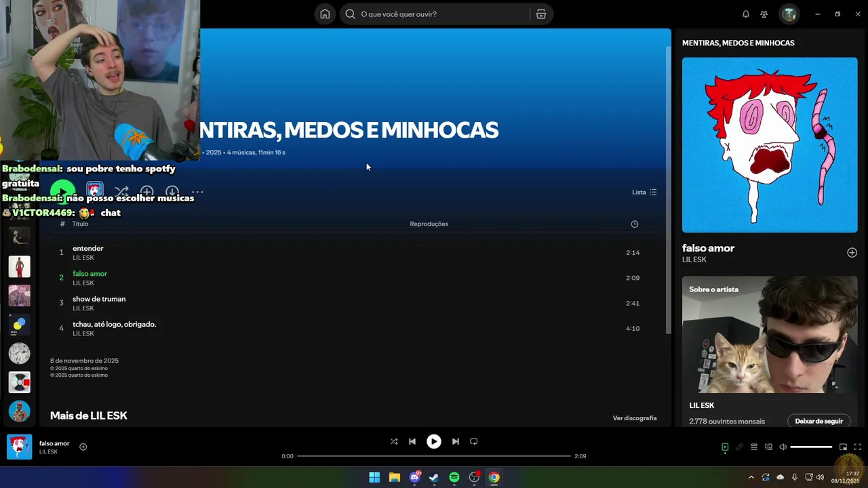Click the lyrics microphone icon

click(x=740, y=447)
